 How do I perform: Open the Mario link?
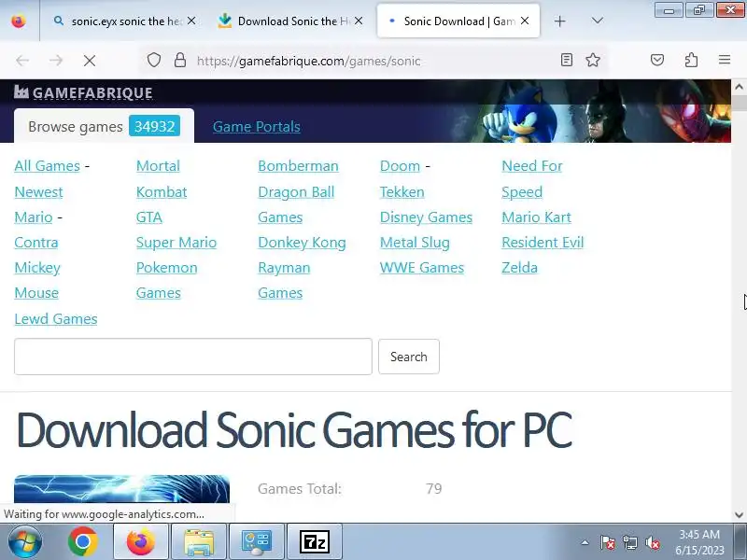click(34, 217)
